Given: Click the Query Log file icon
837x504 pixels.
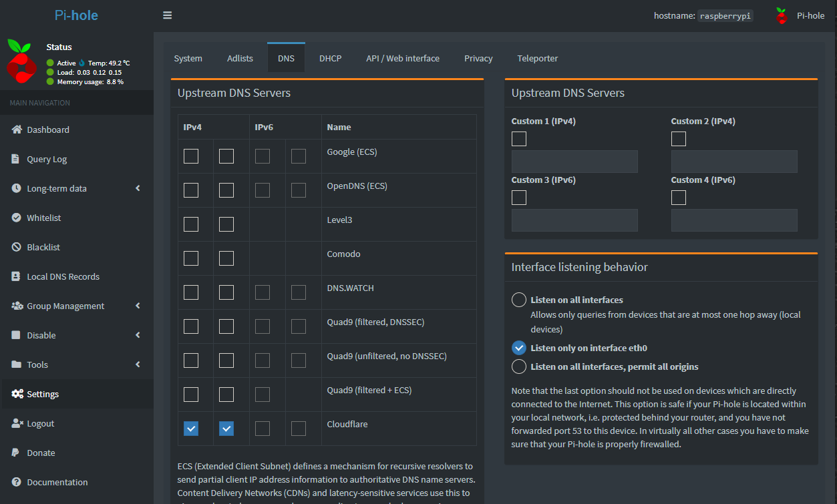Looking at the screenshot, I should [15, 159].
